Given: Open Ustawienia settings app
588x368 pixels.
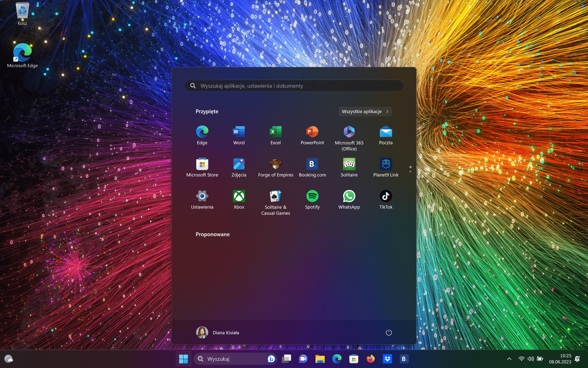Looking at the screenshot, I should [x=202, y=200].
